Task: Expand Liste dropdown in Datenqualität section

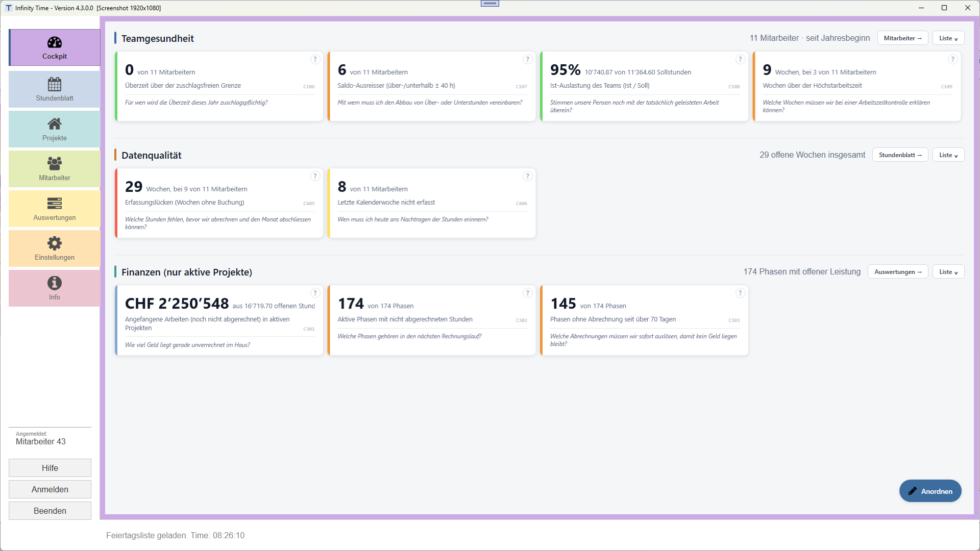Action: coord(948,155)
